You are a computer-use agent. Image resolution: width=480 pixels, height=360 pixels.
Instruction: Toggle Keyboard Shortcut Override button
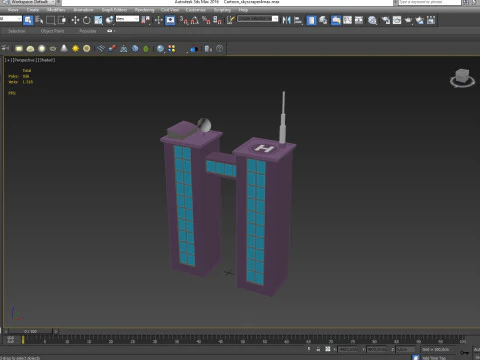pyautogui.click(x=170, y=20)
